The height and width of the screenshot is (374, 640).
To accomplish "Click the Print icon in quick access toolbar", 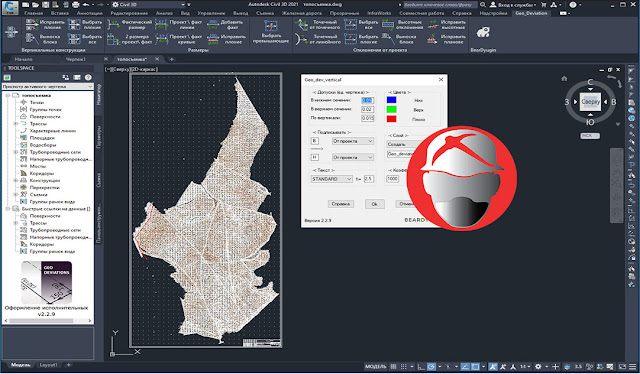I will click(x=76, y=4).
